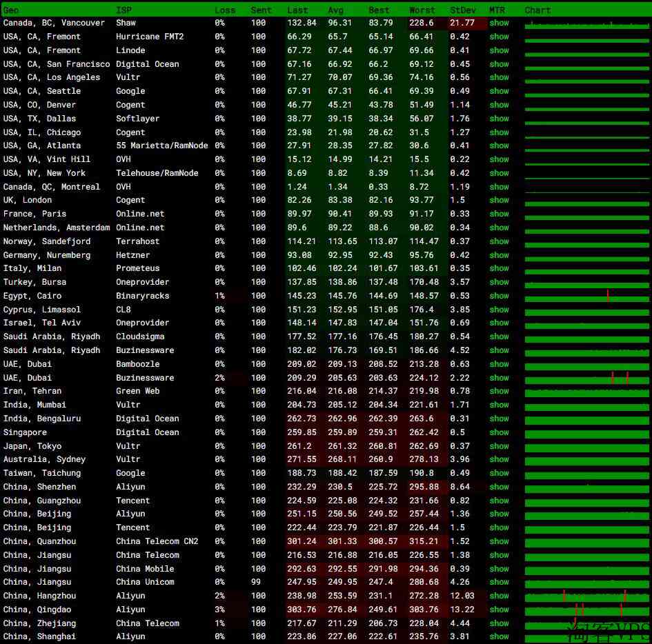Image resolution: width=652 pixels, height=644 pixels.
Task: Click the MTR column header
Action: 497,10
